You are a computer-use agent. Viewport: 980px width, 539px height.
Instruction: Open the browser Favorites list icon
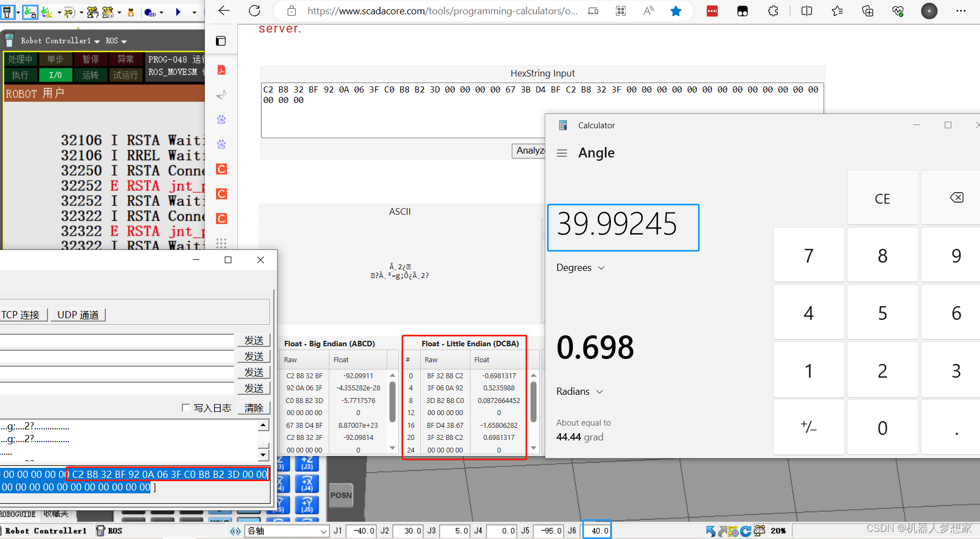[x=837, y=11]
